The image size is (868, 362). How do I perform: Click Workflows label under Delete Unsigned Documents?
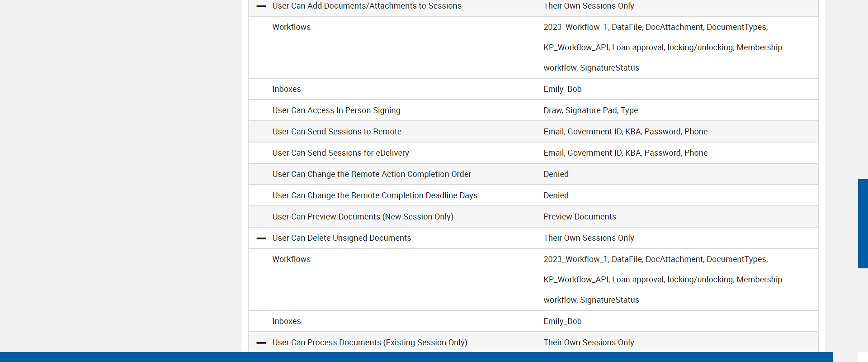point(291,259)
